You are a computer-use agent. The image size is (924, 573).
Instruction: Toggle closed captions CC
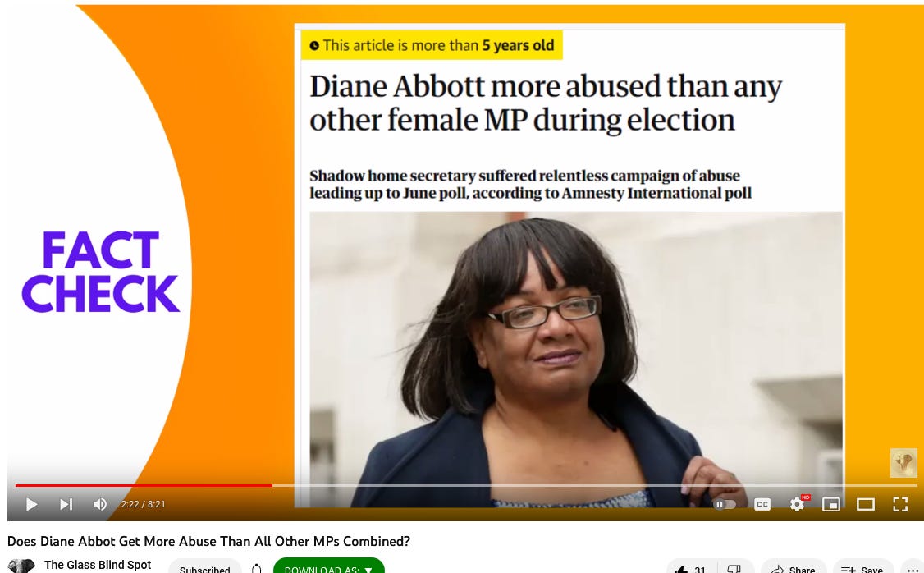pyautogui.click(x=762, y=504)
